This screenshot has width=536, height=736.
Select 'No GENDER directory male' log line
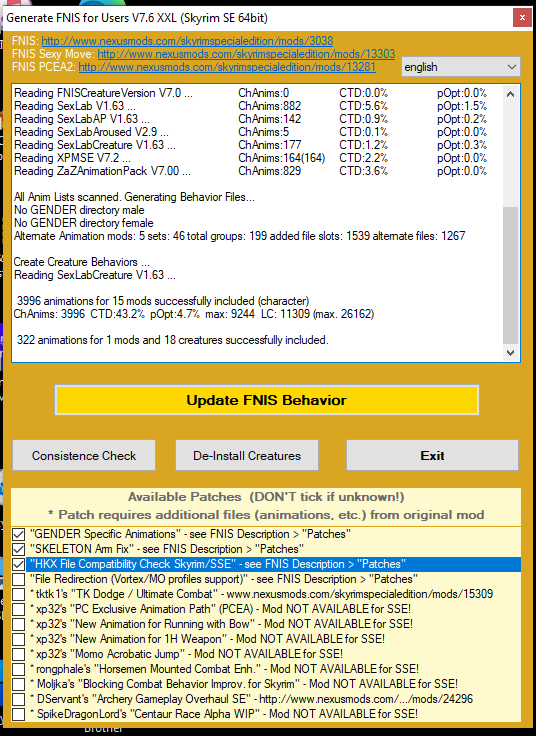click(79, 210)
